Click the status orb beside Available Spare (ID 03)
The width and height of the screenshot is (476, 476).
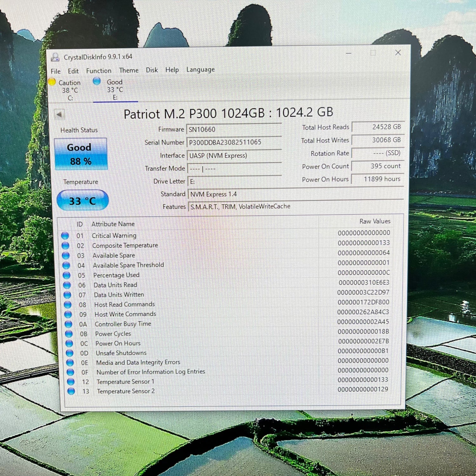coord(66,255)
